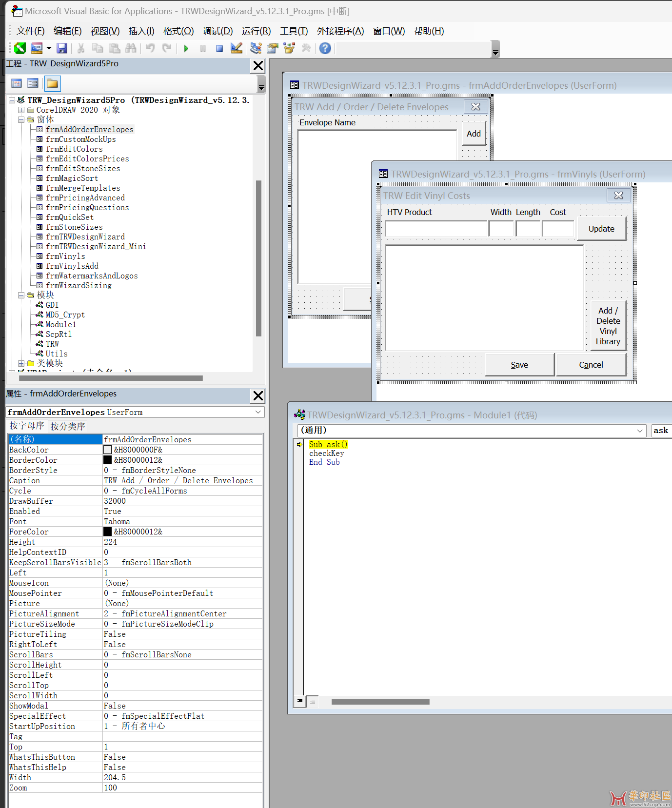Switch to 按分类序 categorized tab
The image size is (672, 808).
click(x=68, y=426)
